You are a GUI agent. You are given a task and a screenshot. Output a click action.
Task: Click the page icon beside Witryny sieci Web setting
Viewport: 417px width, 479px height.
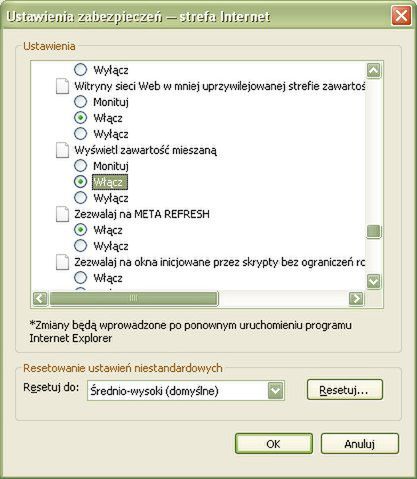pos(62,86)
